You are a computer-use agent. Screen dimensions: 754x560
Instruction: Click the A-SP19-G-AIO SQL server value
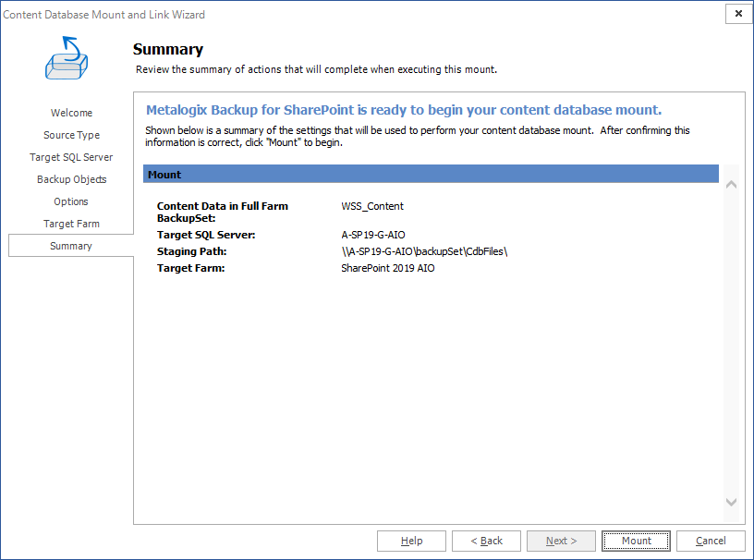(373, 235)
